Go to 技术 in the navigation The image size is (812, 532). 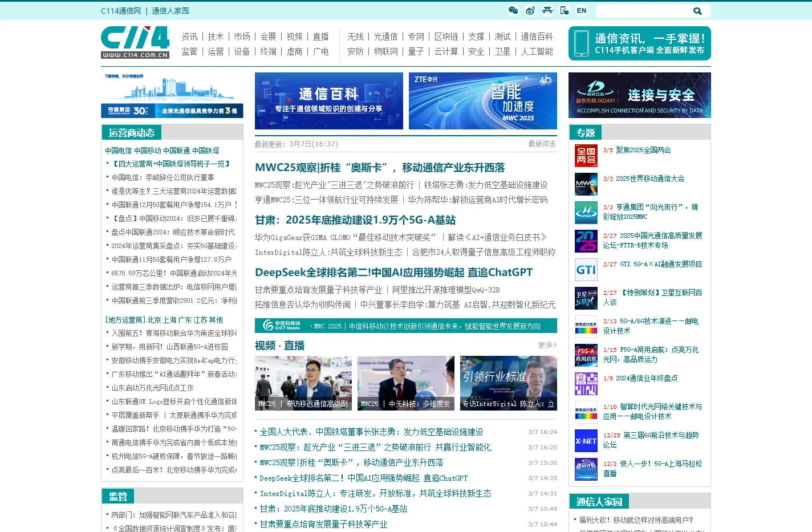point(216,36)
